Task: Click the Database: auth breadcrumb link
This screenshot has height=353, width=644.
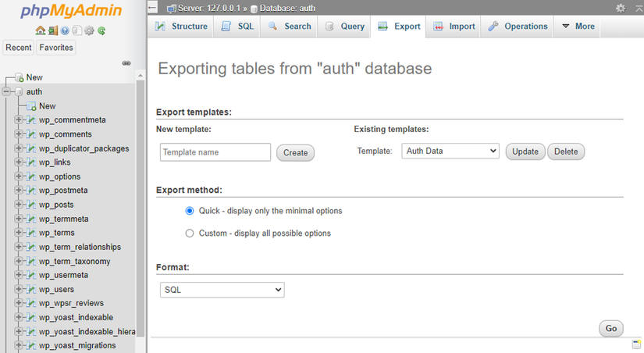Action: (x=287, y=9)
